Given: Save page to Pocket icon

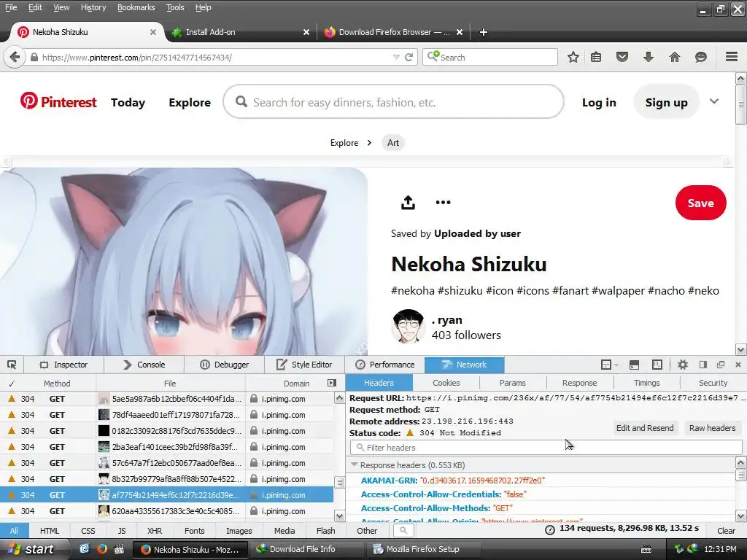Looking at the screenshot, I should click(x=622, y=57).
